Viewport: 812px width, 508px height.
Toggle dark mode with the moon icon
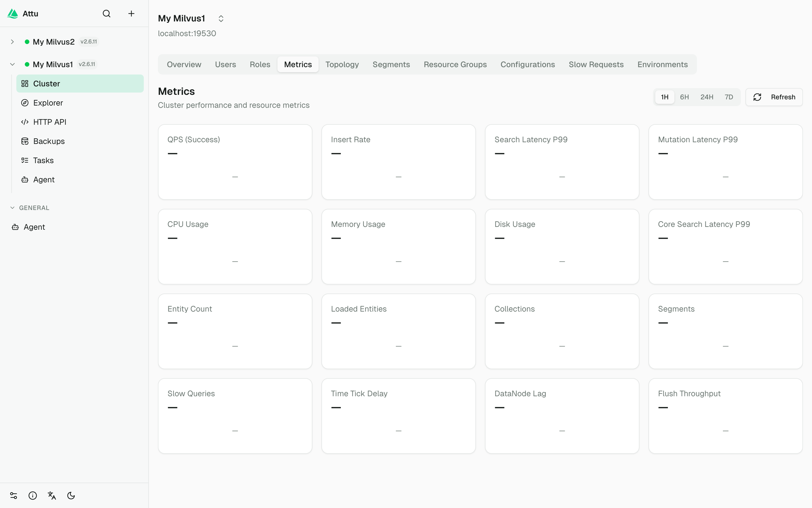tap(71, 496)
